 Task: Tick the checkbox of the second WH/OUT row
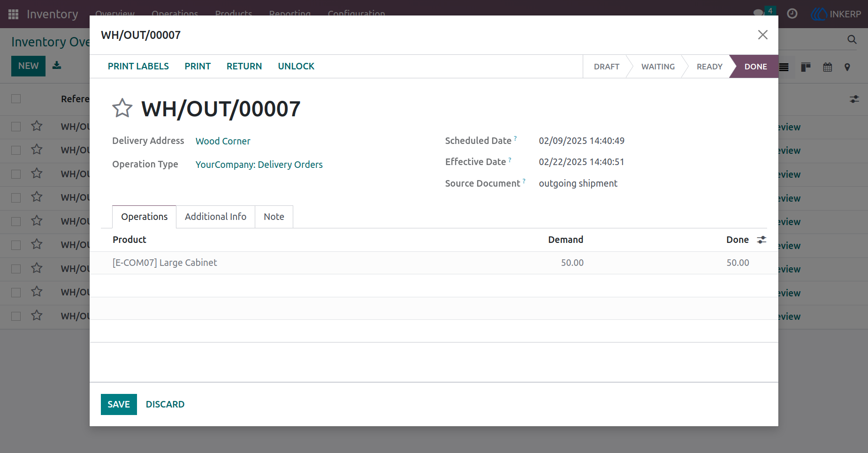click(x=16, y=150)
